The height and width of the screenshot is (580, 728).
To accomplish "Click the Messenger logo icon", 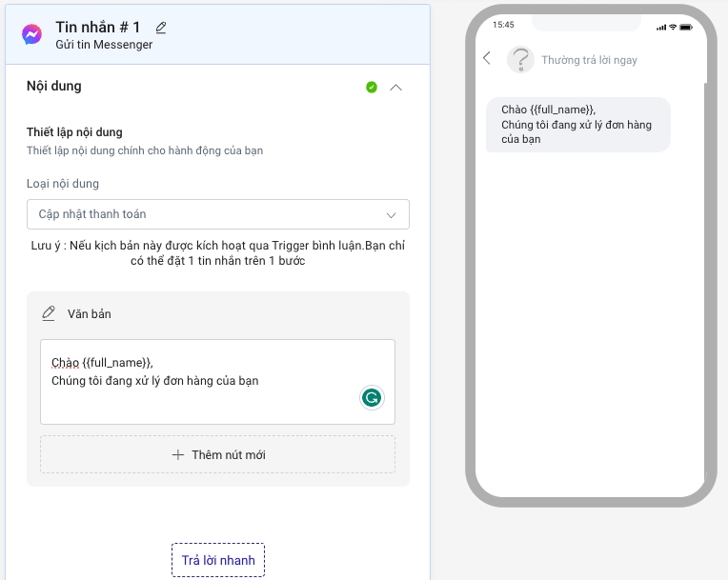I will pos(31,34).
